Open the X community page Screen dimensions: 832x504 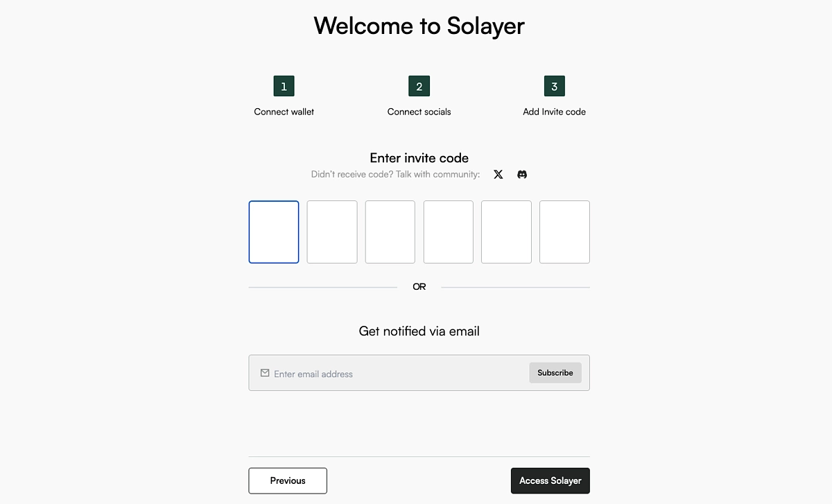pos(498,174)
